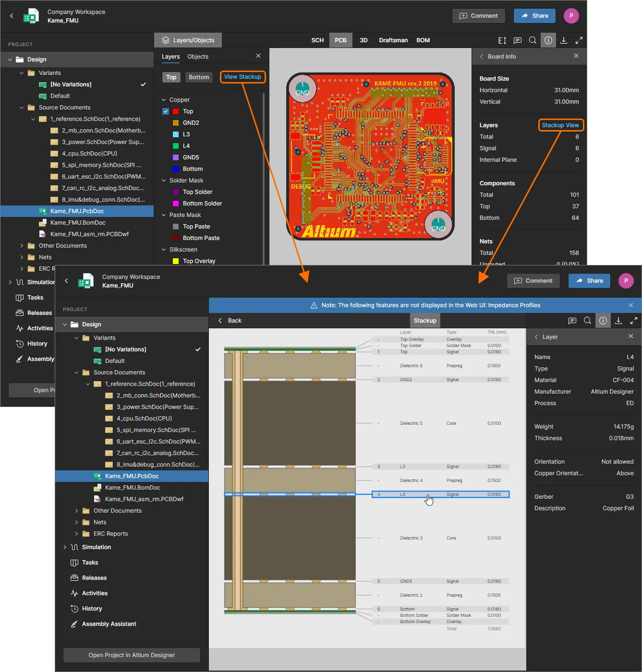Click the Layers/Objects panel button

click(x=188, y=40)
